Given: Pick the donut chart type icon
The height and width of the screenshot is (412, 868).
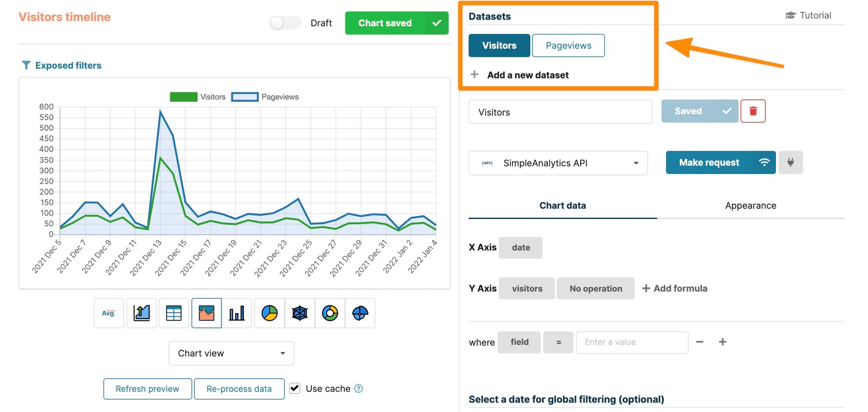Looking at the screenshot, I should 330,313.
